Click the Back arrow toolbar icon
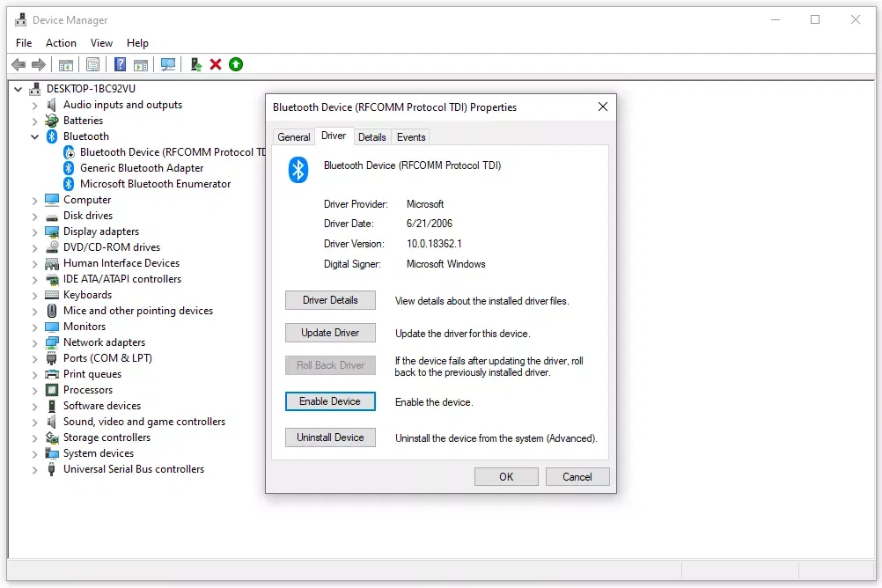Viewport: 882px width, 588px height. coord(18,65)
